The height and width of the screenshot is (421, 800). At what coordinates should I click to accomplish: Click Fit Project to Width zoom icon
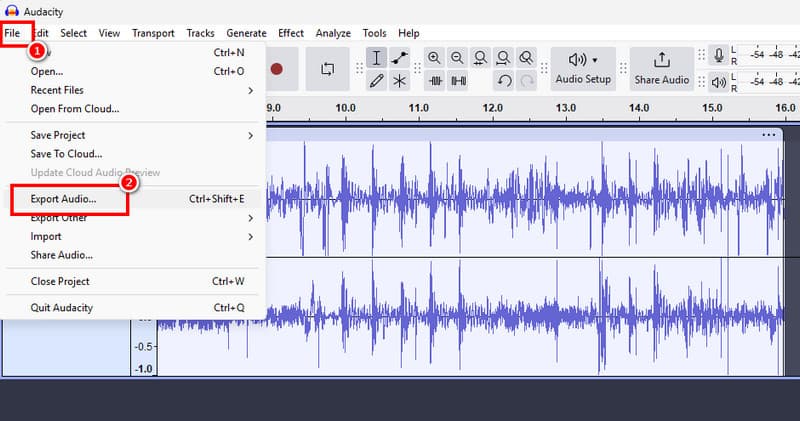pyautogui.click(x=503, y=58)
